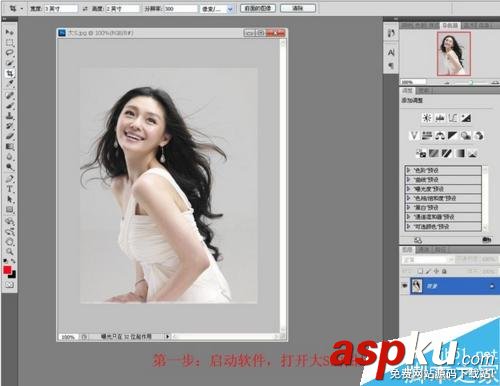Add a Gradient Map adjustment

click(460, 153)
